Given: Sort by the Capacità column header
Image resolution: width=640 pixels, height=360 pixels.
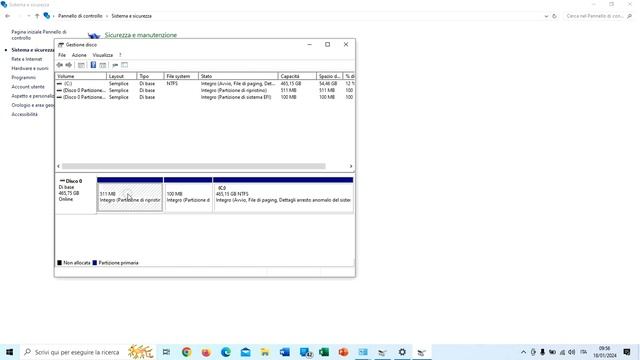Looking at the screenshot, I should (297, 76).
